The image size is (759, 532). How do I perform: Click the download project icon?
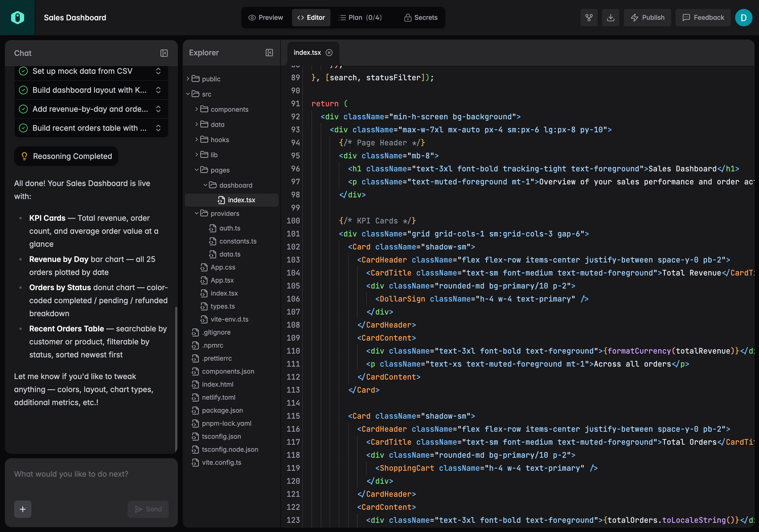pos(610,18)
